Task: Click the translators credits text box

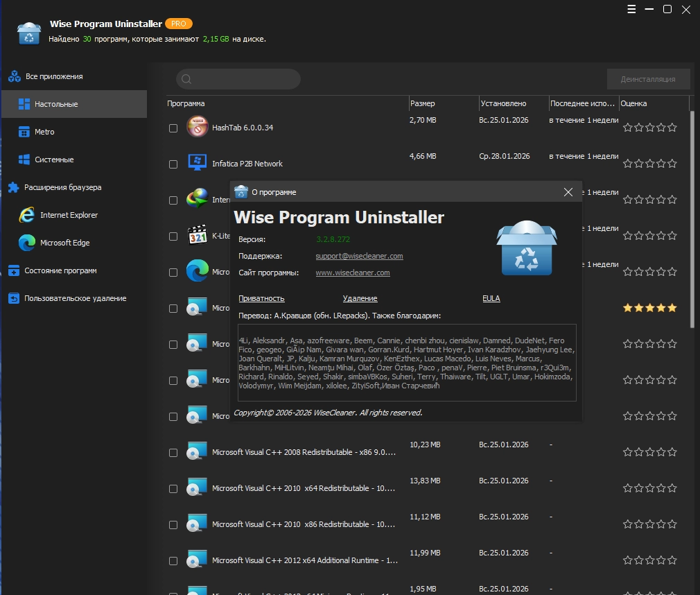Action: coord(407,363)
